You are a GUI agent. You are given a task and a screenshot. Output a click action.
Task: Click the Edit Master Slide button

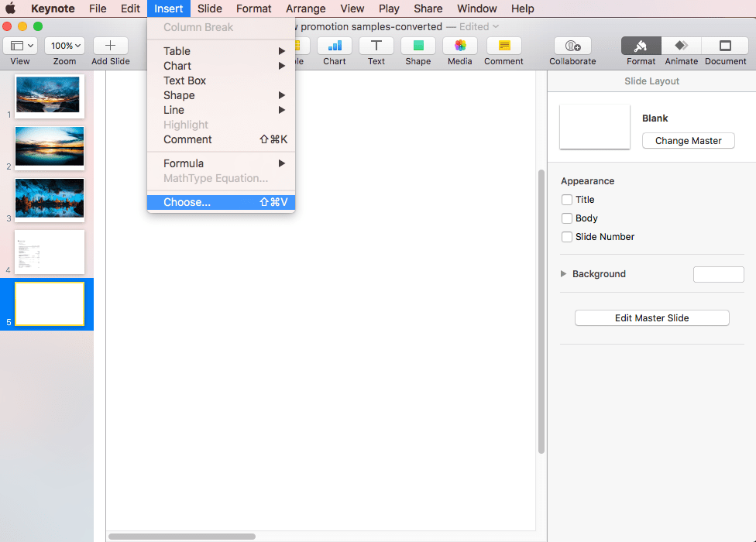point(651,318)
